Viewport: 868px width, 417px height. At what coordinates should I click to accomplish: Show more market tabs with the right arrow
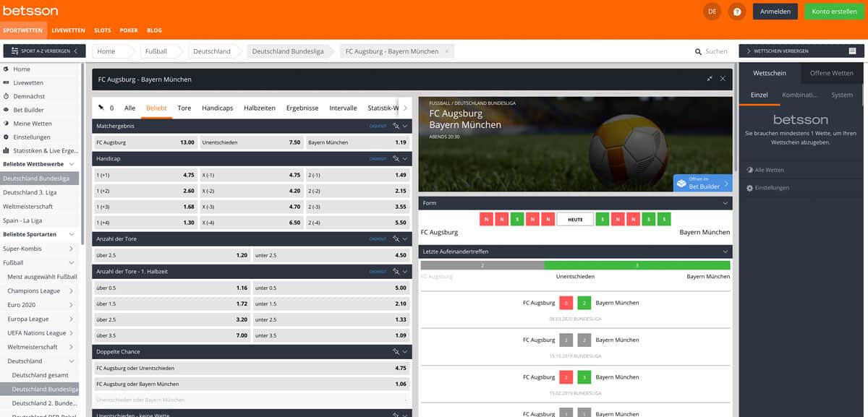(405, 108)
